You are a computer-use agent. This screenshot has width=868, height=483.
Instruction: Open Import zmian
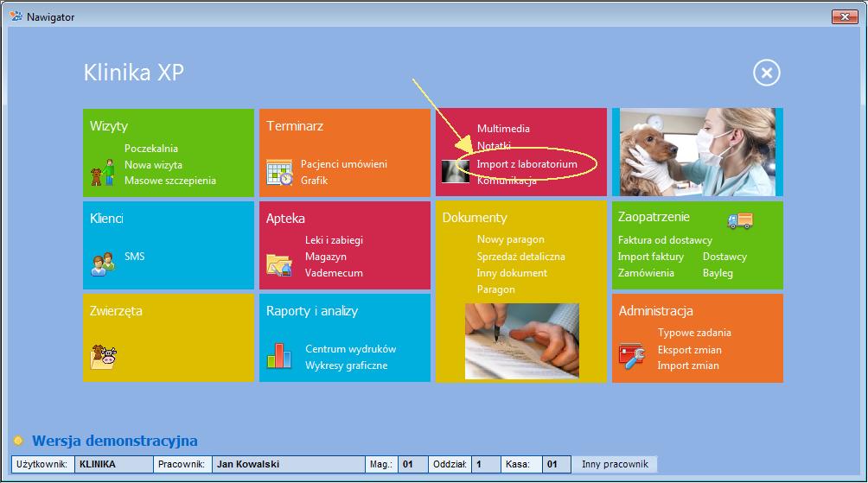coord(688,365)
